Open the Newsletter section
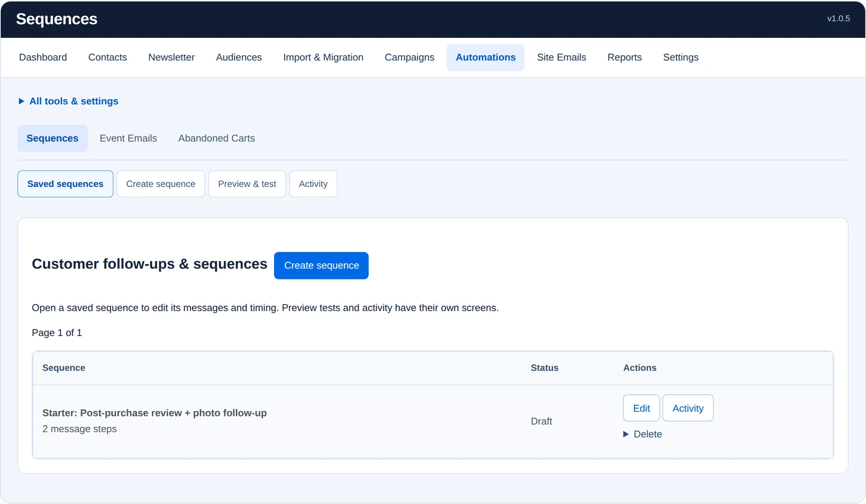This screenshot has height=504, width=866. pyautogui.click(x=171, y=58)
